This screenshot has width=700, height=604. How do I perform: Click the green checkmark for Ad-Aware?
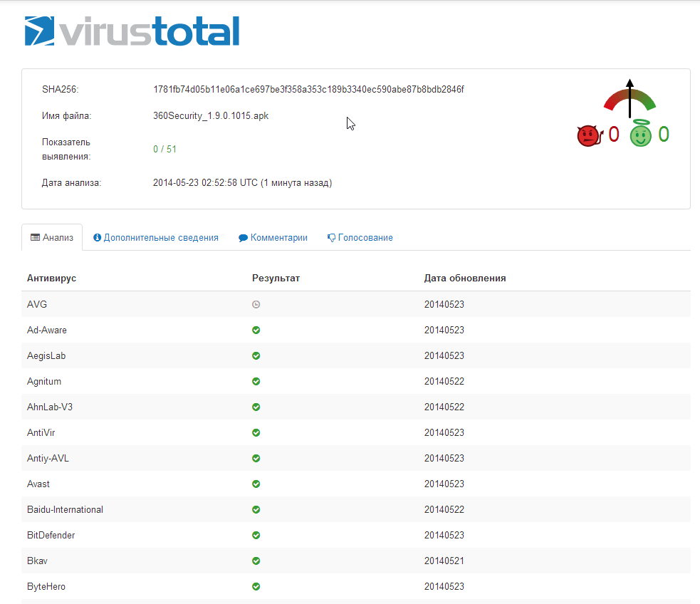[256, 330]
